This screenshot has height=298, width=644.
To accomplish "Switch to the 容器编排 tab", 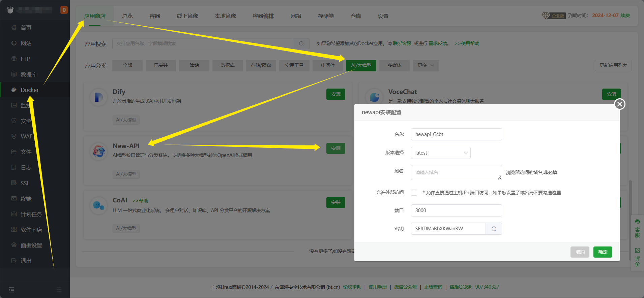I will [x=263, y=16].
